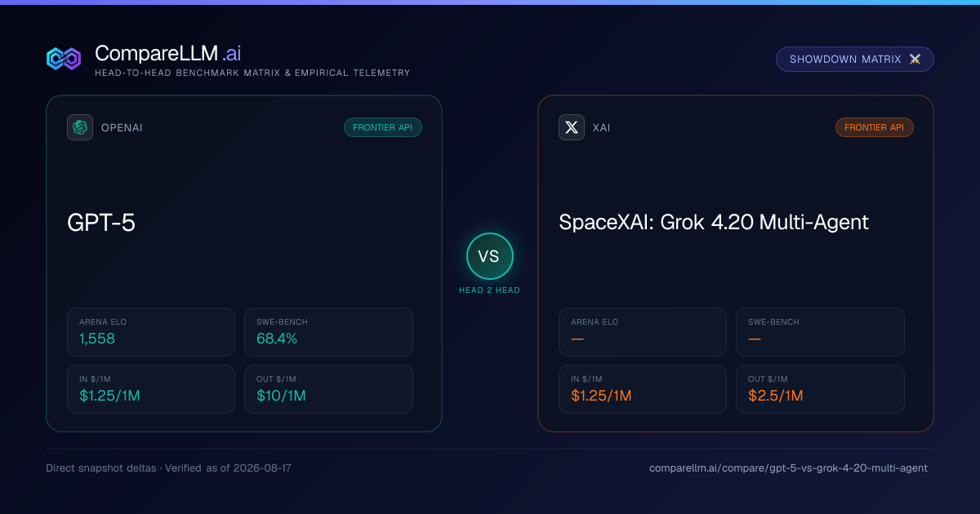This screenshot has height=514, width=980.
Task: Click GPT-5 input price $1.25/1M tile
Action: point(151,389)
